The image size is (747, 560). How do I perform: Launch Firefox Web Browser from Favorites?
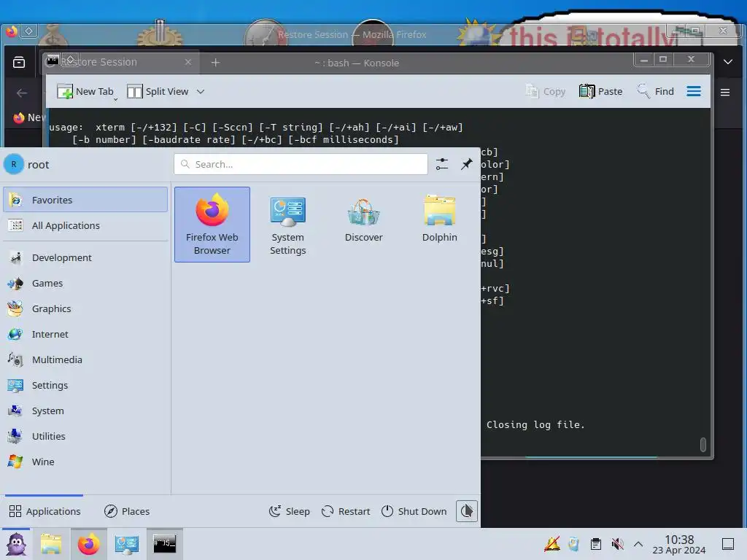212,225
